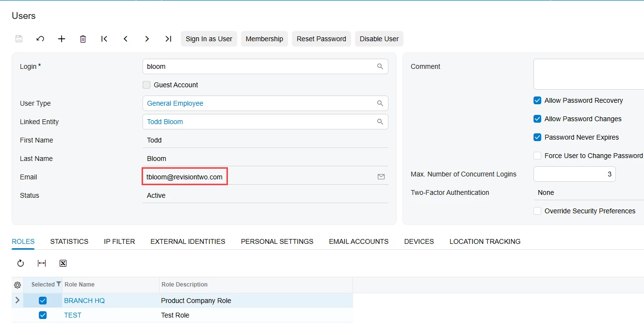Go to the last record

tap(168, 39)
